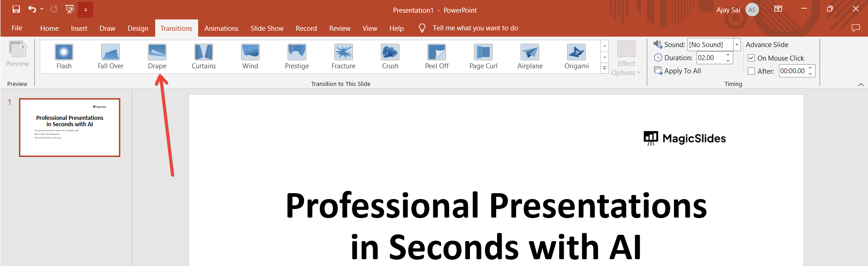Screen dimensions: 868x266
Task: Apply the Fall Over transition
Action: pos(110,57)
